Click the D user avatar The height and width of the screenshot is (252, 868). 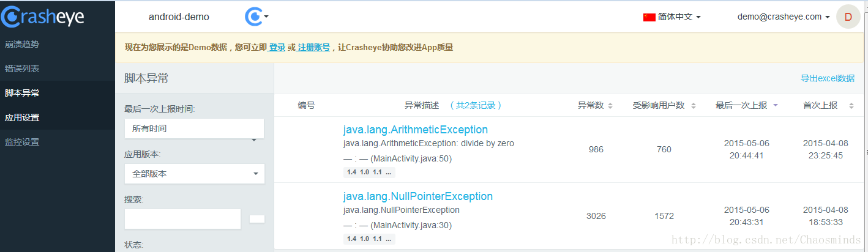[848, 17]
